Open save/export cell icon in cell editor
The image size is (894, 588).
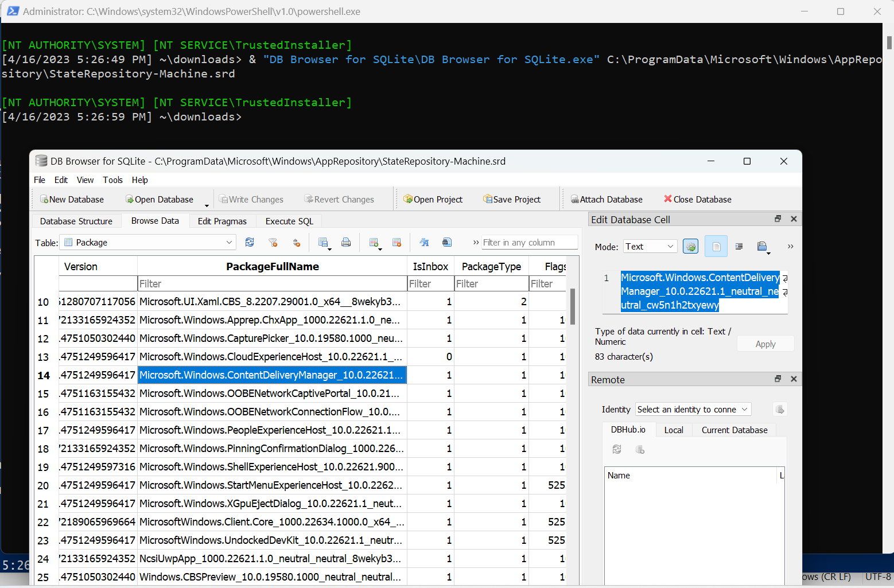(x=763, y=247)
